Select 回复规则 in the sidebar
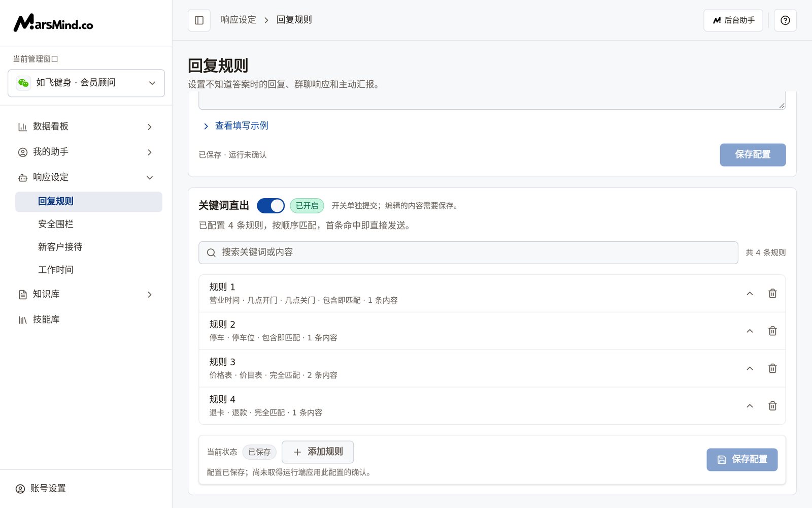Screen dimensions: 812x508 [89, 202]
